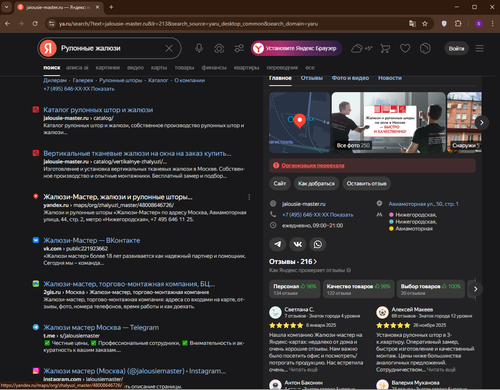The width and height of the screenshot is (500, 390).
Task: Open the new tab plus button
Action: [111, 7]
